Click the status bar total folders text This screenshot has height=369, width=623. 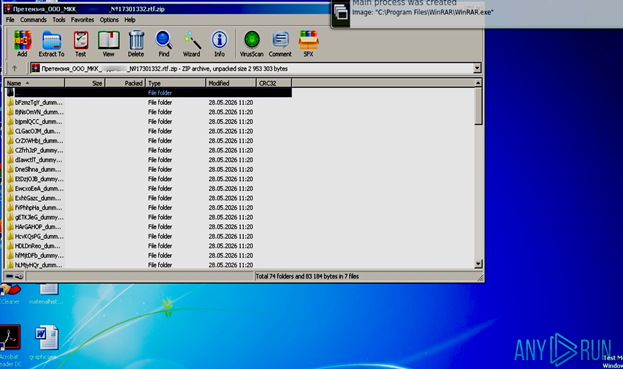pos(307,276)
